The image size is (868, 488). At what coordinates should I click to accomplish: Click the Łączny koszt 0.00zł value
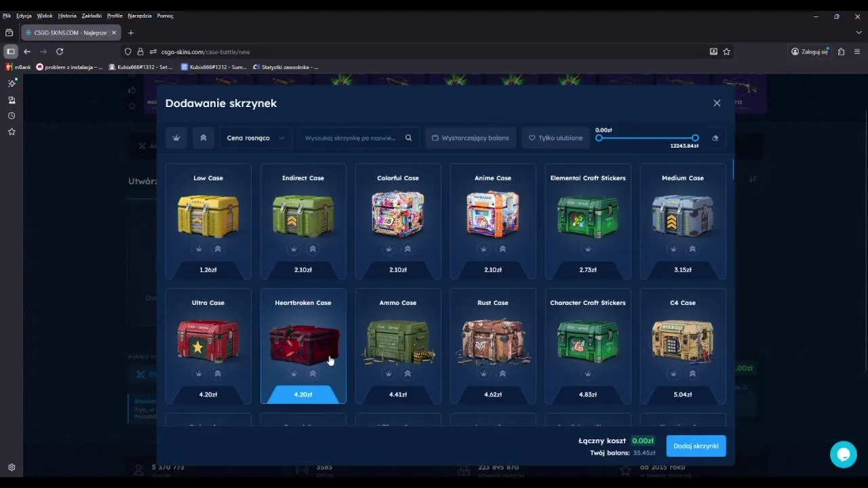point(643,441)
